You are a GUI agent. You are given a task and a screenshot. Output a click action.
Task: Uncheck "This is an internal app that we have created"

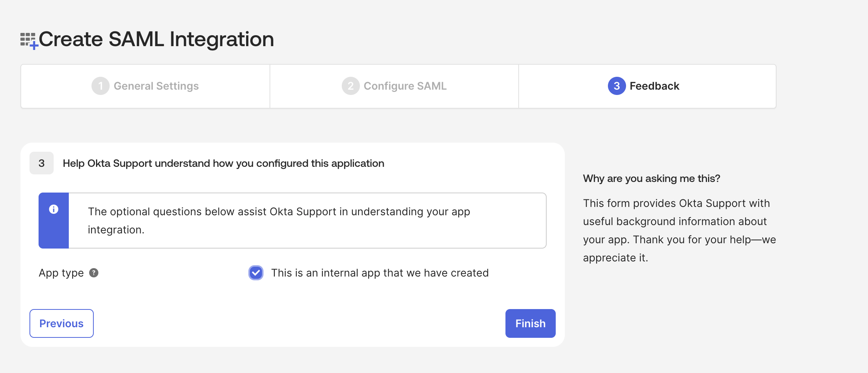tap(256, 273)
